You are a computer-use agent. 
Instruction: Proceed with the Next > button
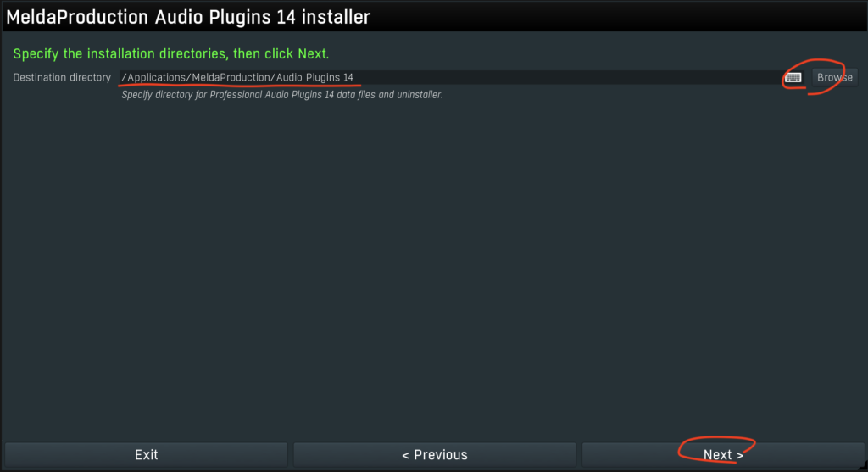tap(723, 455)
